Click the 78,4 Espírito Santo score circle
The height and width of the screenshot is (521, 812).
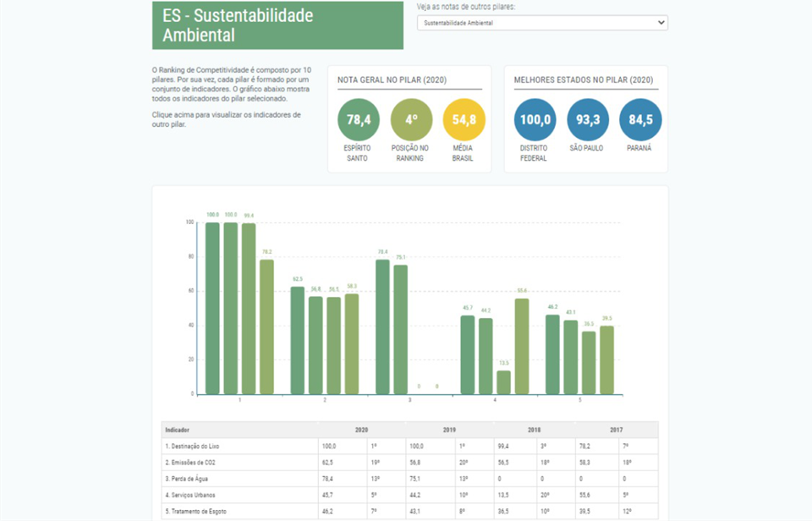pos(359,119)
